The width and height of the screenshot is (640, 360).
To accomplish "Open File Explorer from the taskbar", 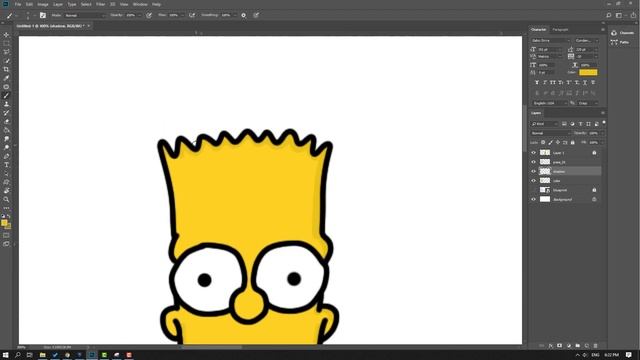I will click(42, 355).
